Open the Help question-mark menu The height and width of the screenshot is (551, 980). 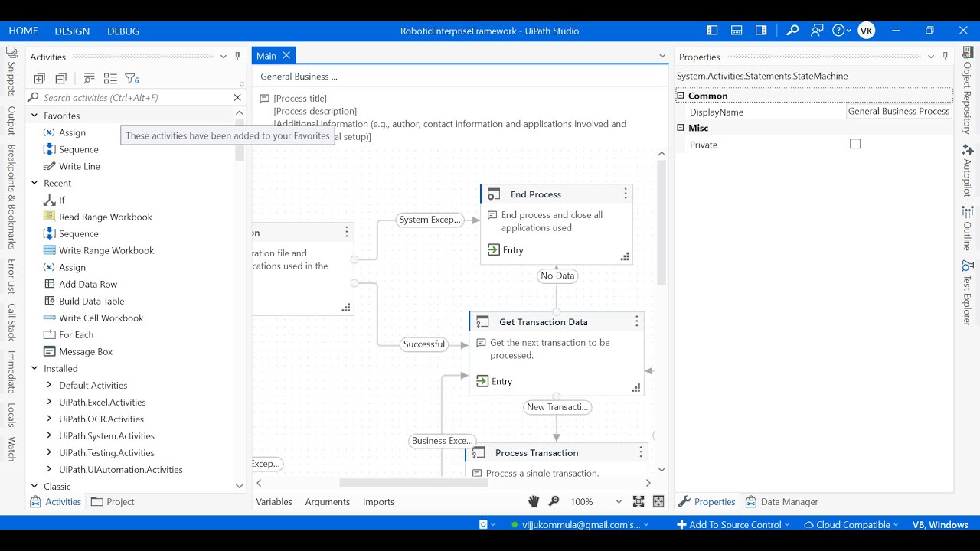click(x=841, y=31)
